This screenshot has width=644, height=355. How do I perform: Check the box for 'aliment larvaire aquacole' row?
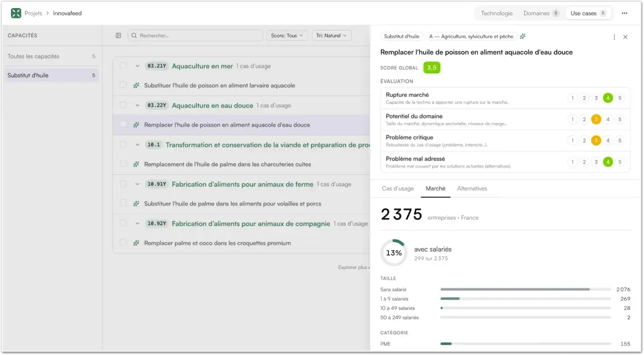(123, 85)
